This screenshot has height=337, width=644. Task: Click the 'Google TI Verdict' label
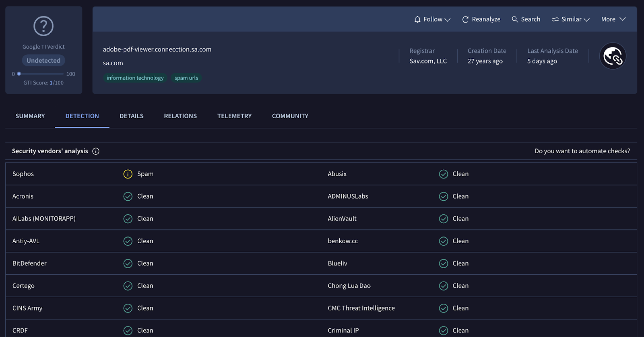tap(43, 47)
